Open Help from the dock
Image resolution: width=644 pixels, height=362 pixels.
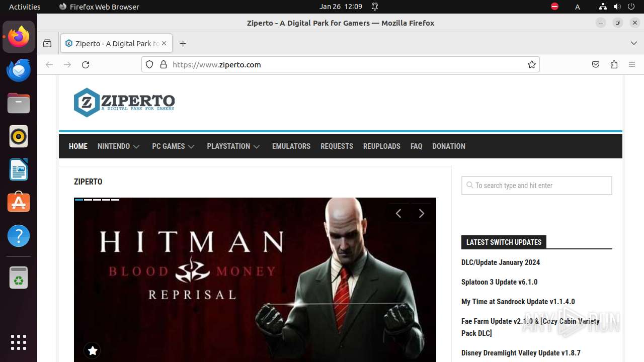(19, 236)
